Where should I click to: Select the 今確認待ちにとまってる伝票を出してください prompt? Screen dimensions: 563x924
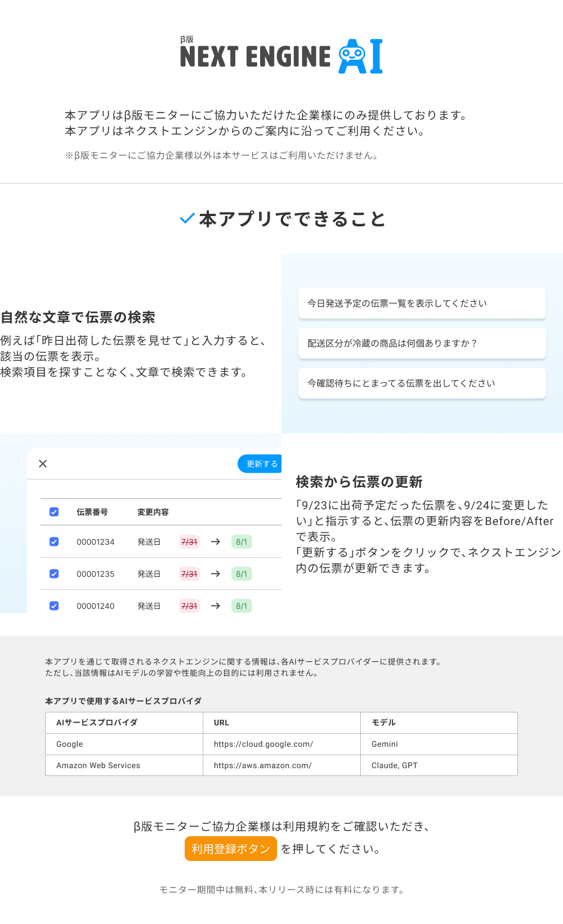(422, 383)
